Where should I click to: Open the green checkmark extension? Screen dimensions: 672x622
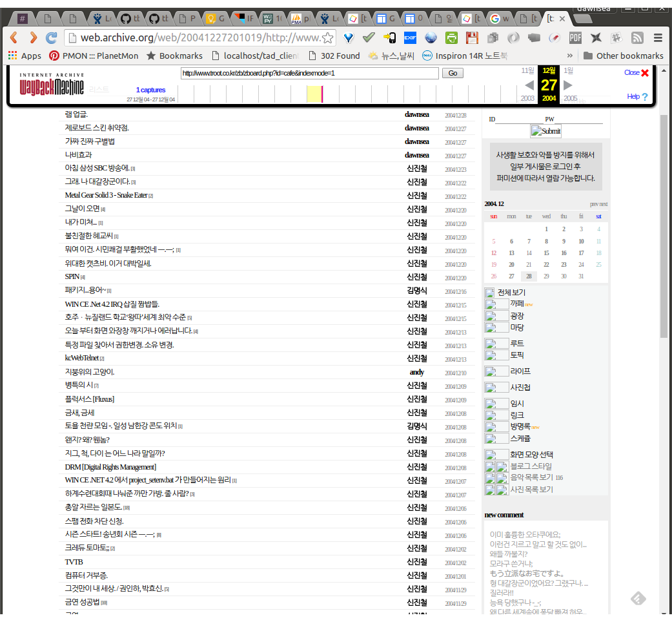[x=369, y=37]
